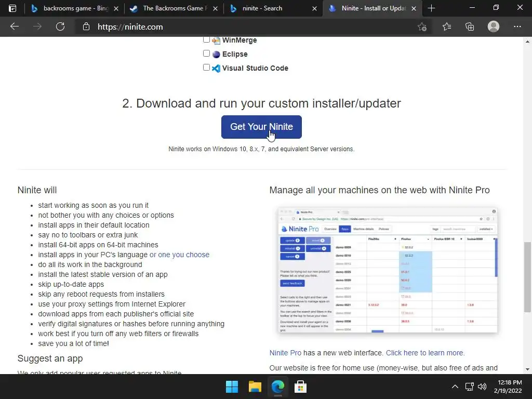532x399 pixels.
Task: Open the Edge Settings and more menu
Action: [x=517, y=26]
